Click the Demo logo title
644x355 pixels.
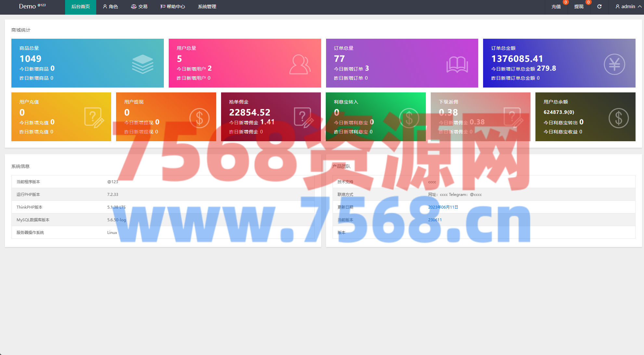[x=27, y=7]
